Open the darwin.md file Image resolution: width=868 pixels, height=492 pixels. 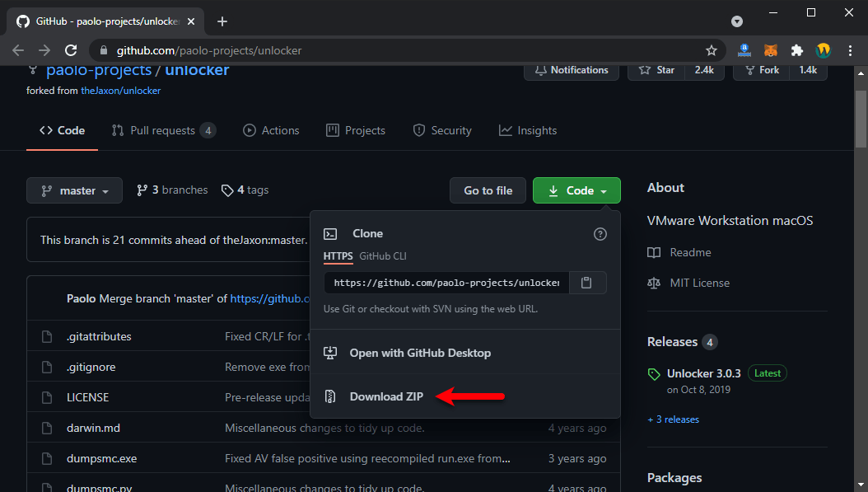(x=93, y=428)
